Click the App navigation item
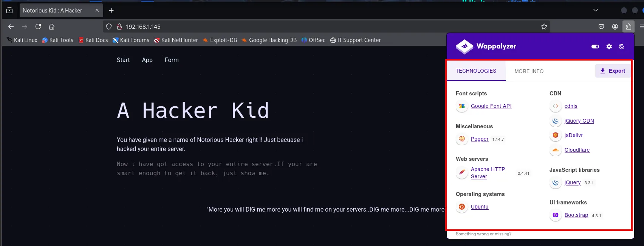Viewport: 644px width, 246px height. (x=147, y=60)
